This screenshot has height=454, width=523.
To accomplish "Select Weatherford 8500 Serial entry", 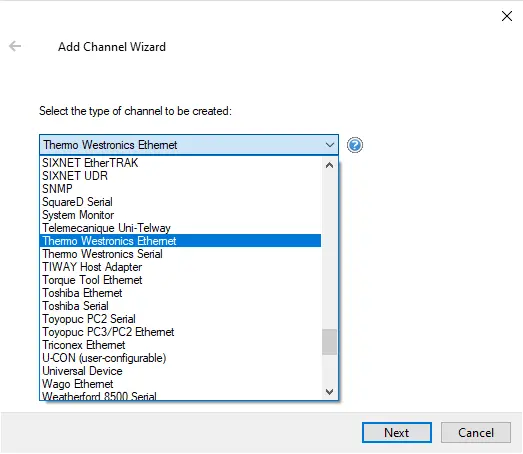I will click(180, 395).
